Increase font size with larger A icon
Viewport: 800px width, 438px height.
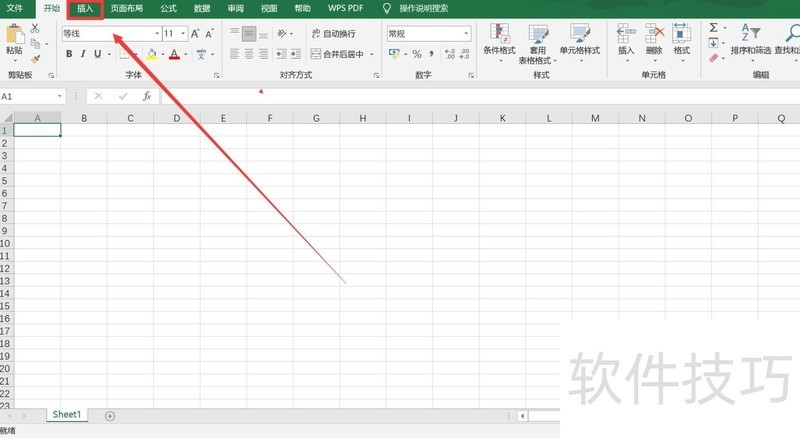(x=195, y=34)
